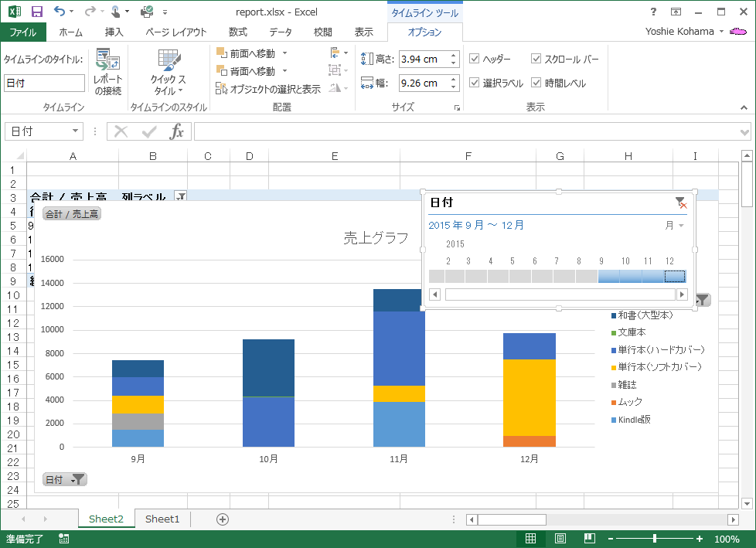Switch to Normal view in status bar
Image resolution: width=756 pixels, height=548 pixels.
tap(530, 539)
